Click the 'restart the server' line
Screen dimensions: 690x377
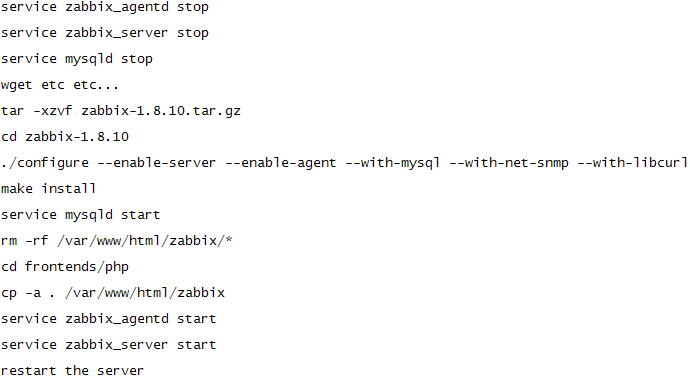pyautogui.click(x=73, y=370)
